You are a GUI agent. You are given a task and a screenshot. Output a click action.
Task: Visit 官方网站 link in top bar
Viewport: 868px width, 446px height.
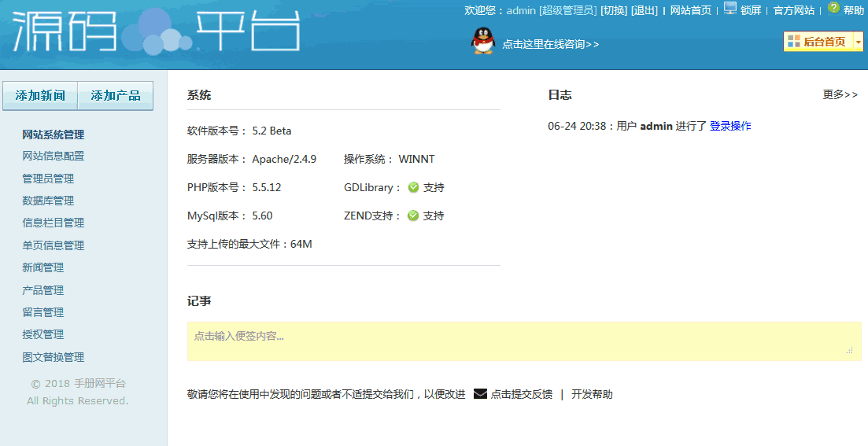(x=793, y=10)
